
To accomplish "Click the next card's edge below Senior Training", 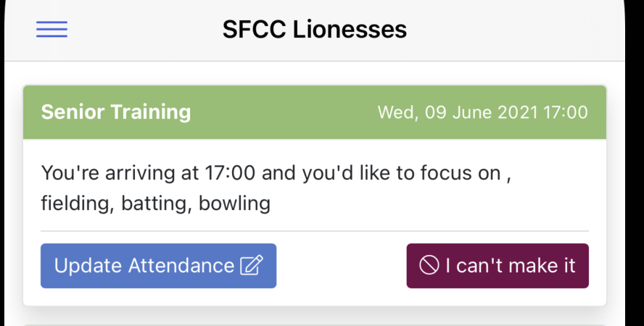I will click(315, 324).
